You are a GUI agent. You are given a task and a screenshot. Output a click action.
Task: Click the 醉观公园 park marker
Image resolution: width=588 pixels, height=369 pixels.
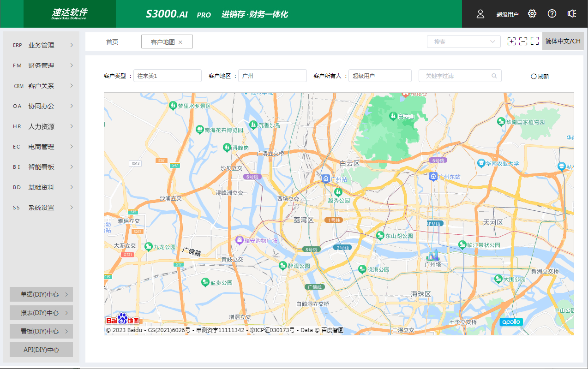[282, 265]
